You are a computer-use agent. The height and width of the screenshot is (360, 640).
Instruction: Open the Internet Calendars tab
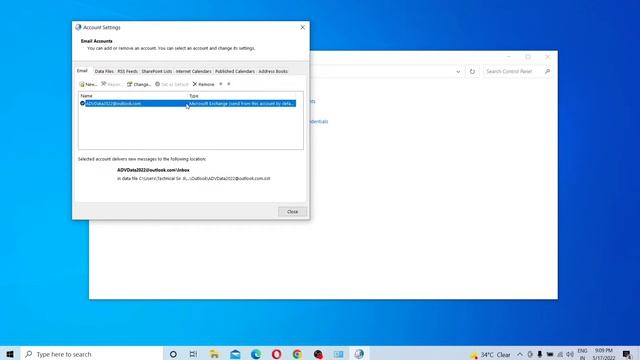[193, 71]
